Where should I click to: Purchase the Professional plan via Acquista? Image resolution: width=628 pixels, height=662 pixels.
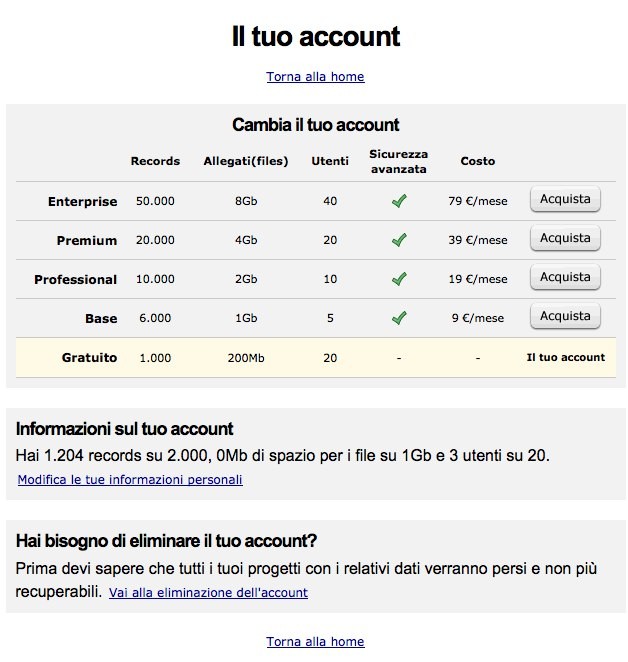click(565, 277)
